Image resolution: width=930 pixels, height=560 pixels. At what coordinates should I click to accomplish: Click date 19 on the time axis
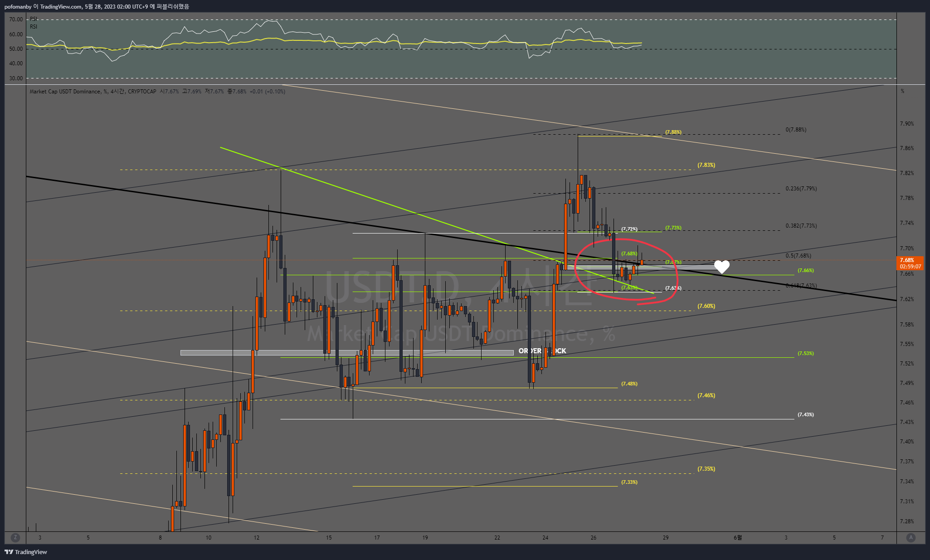[425, 538]
